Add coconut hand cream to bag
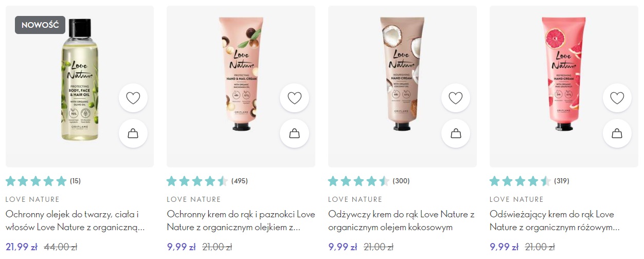Image resolution: width=644 pixels, height=259 pixels. [456, 134]
